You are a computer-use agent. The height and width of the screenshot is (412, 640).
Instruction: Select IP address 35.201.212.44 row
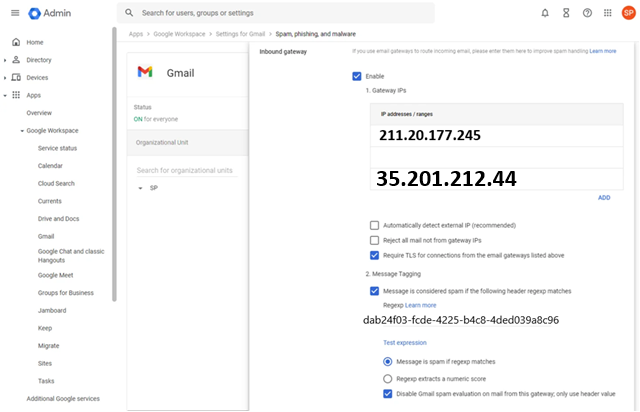coord(496,178)
